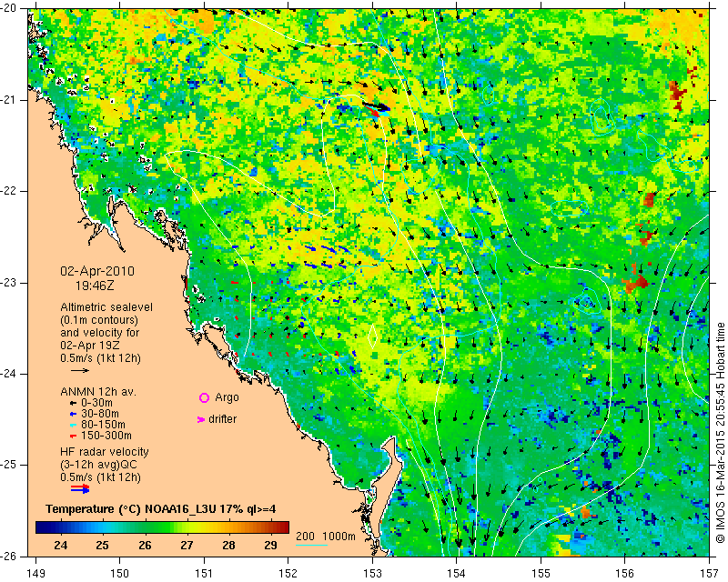Click the '149' longitude axis label

click(x=35, y=573)
